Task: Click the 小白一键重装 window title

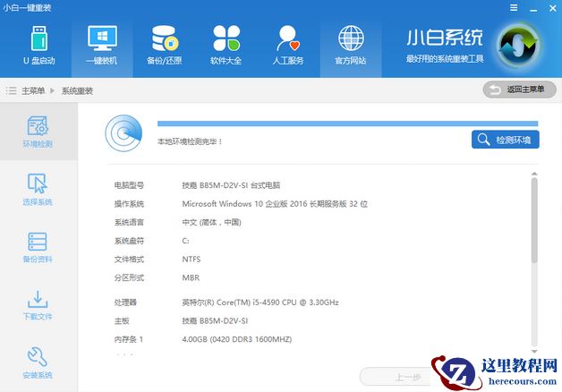Action: [x=27, y=8]
